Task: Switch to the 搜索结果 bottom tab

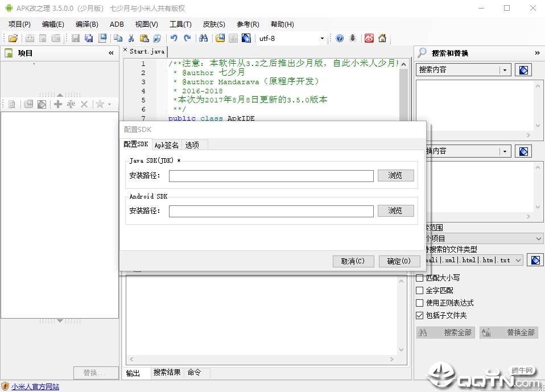Action: 167,373
